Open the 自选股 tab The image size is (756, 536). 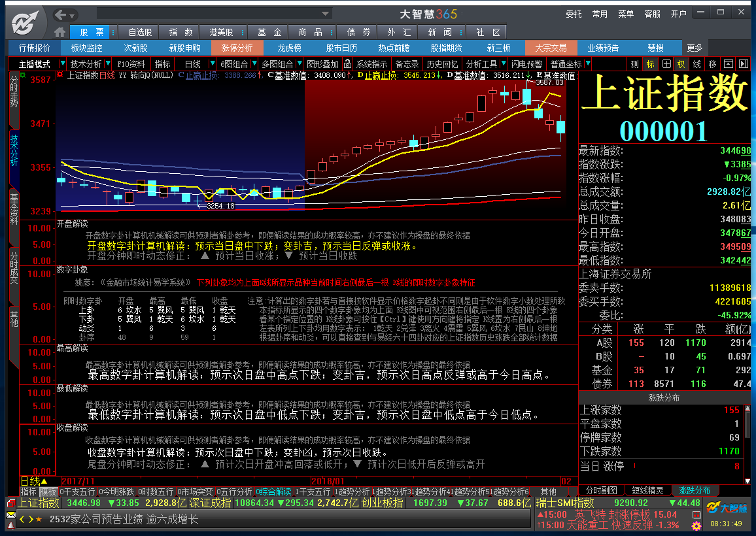point(141,32)
